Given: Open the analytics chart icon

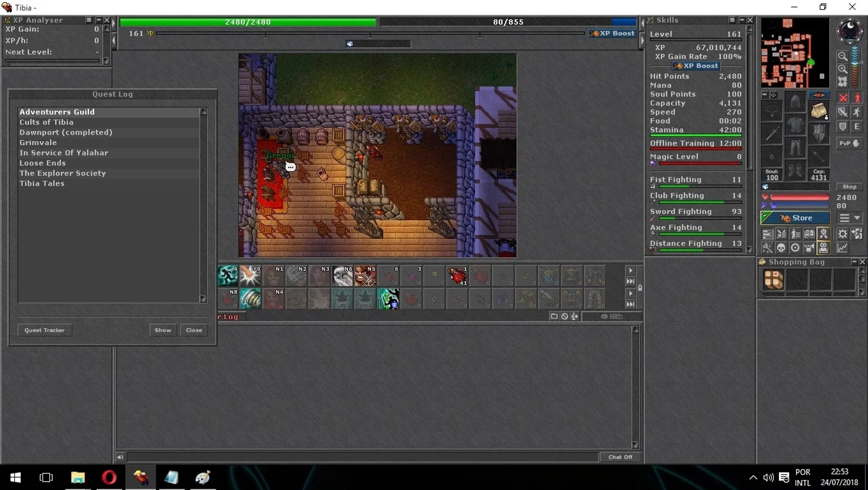Looking at the screenshot, I should tap(842, 248).
